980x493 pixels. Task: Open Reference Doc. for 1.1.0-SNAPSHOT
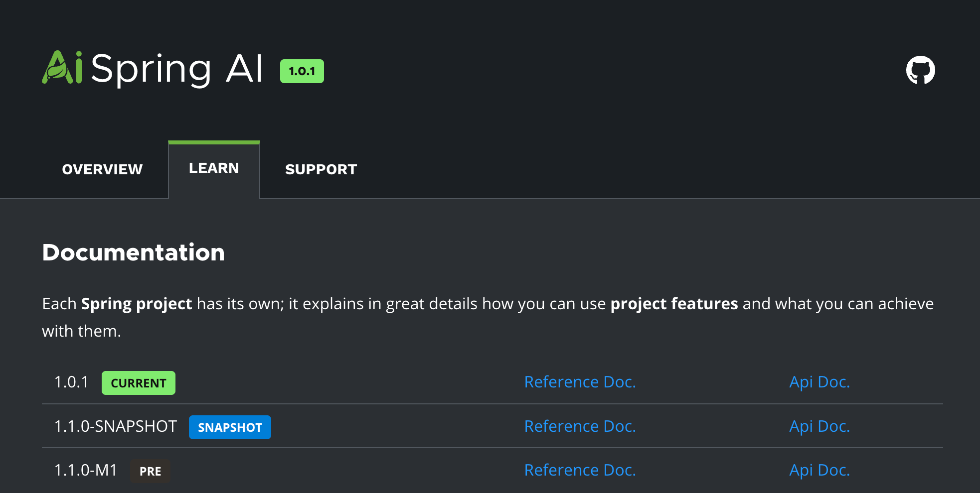coord(580,426)
